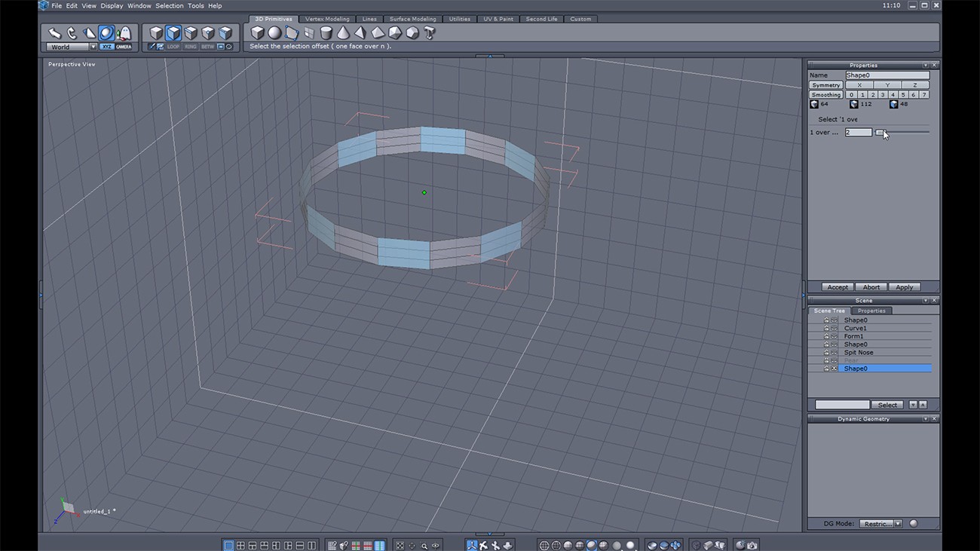This screenshot has width=980, height=551.
Task: Click the Name field containing Shape0
Action: click(887, 75)
